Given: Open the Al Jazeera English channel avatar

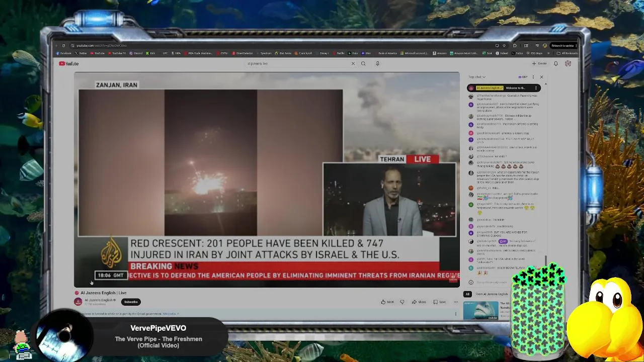Looking at the screenshot, I should (78, 302).
